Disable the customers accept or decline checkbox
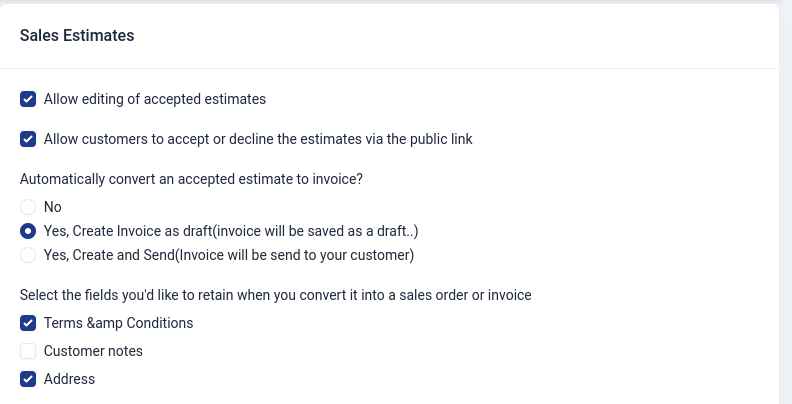This screenshot has width=792, height=404. tap(28, 139)
